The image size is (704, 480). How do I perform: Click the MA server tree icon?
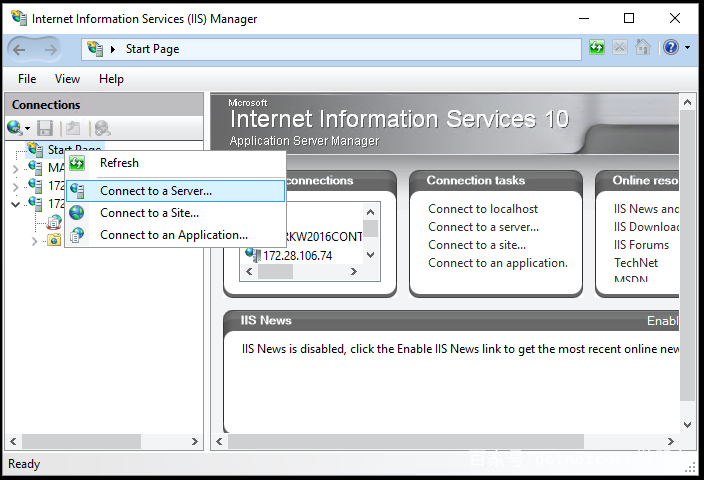click(35, 167)
